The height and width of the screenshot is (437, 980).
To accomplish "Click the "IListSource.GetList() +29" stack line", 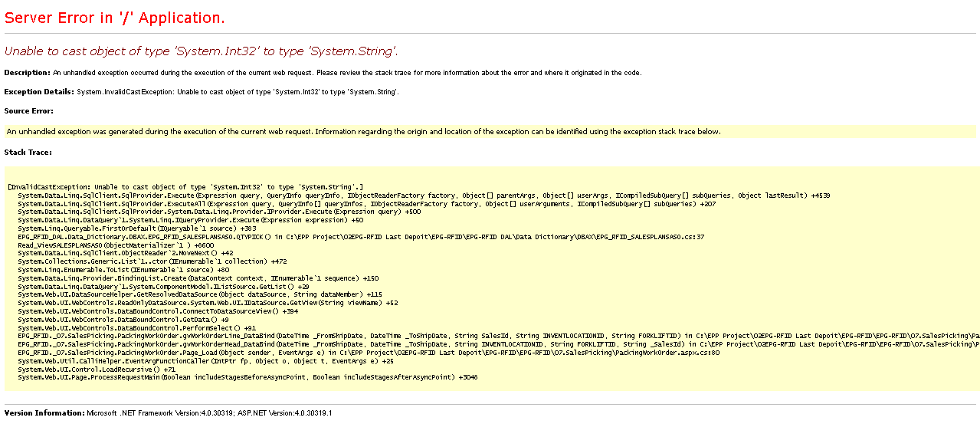I will [164, 287].
